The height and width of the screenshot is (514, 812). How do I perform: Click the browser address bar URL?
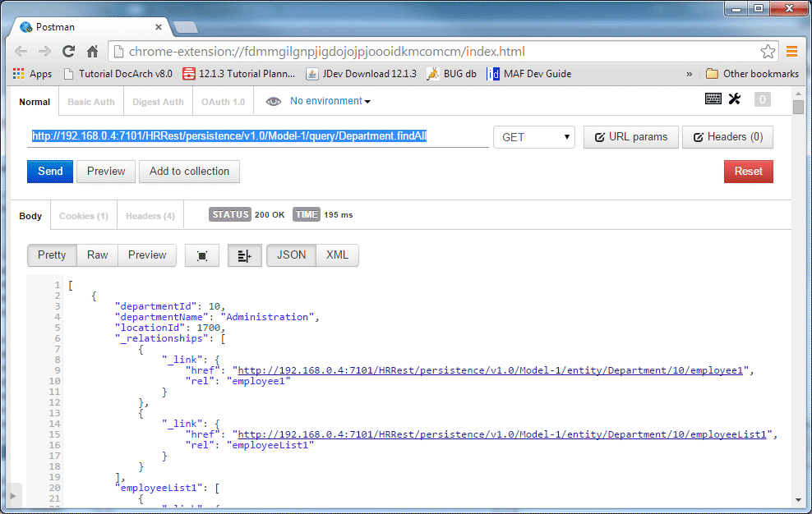[327, 51]
